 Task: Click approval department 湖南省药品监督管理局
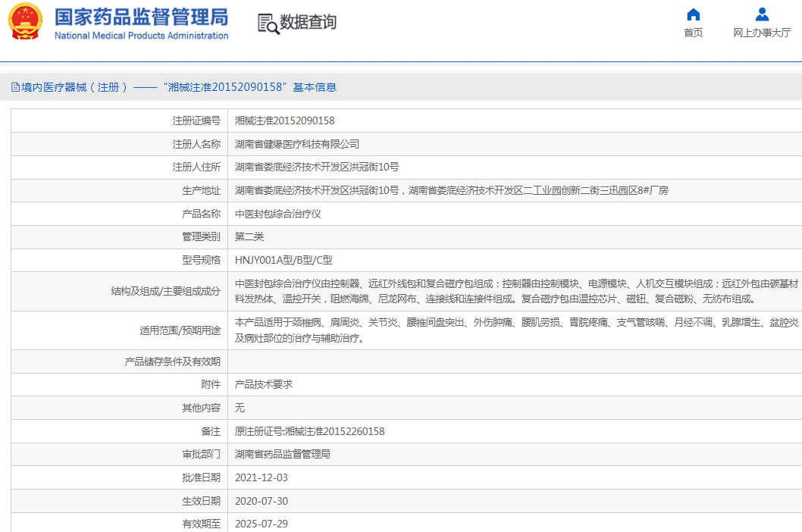[282, 455]
